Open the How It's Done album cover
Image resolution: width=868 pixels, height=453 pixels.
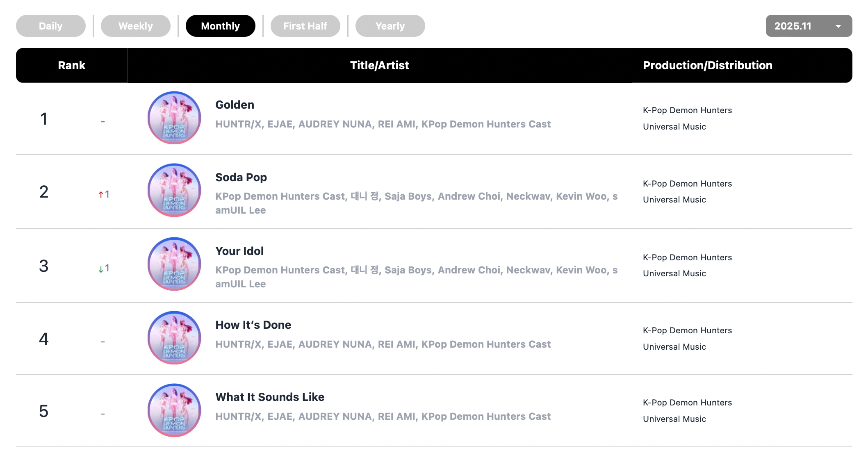[174, 338]
